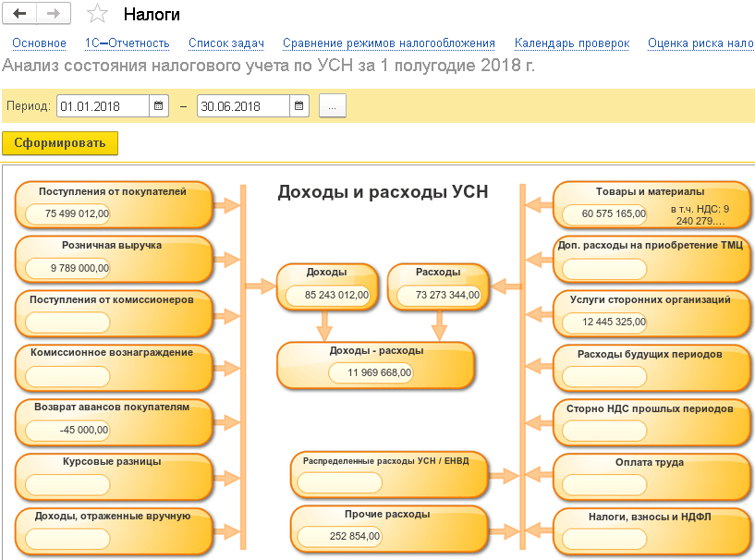Click the forward navigation arrow
755x560 pixels.
tap(54, 14)
